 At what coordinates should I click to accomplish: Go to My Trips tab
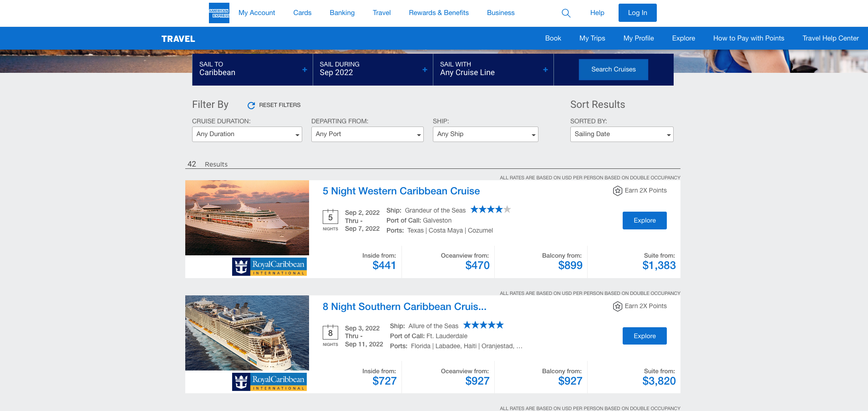pos(592,38)
